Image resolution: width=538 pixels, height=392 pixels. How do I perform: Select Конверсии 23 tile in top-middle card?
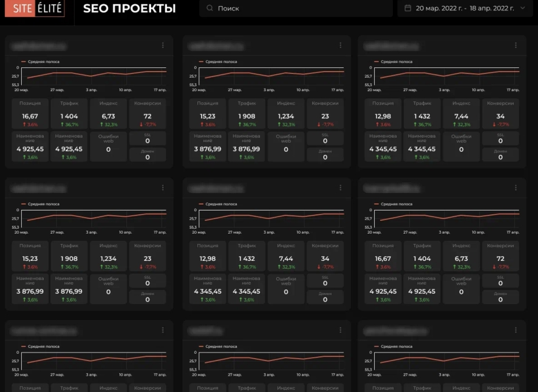click(325, 113)
